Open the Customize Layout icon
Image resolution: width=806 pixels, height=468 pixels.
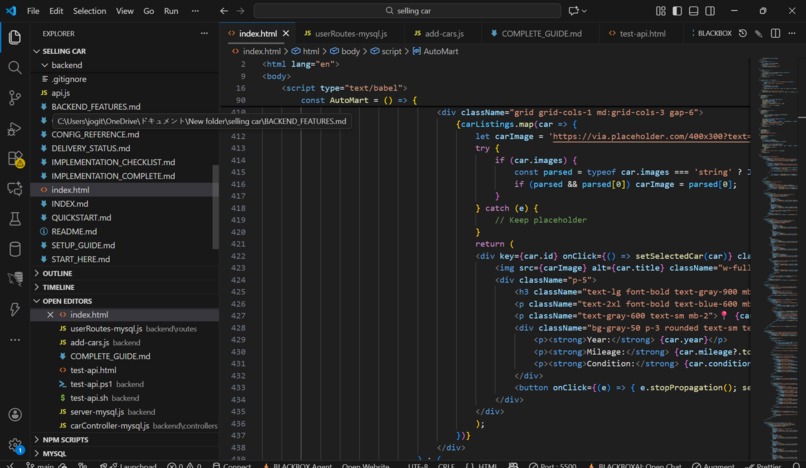click(661, 11)
